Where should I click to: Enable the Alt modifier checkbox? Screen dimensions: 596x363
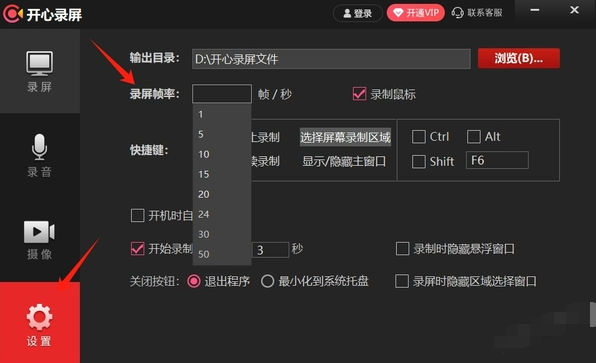(474, 137)
